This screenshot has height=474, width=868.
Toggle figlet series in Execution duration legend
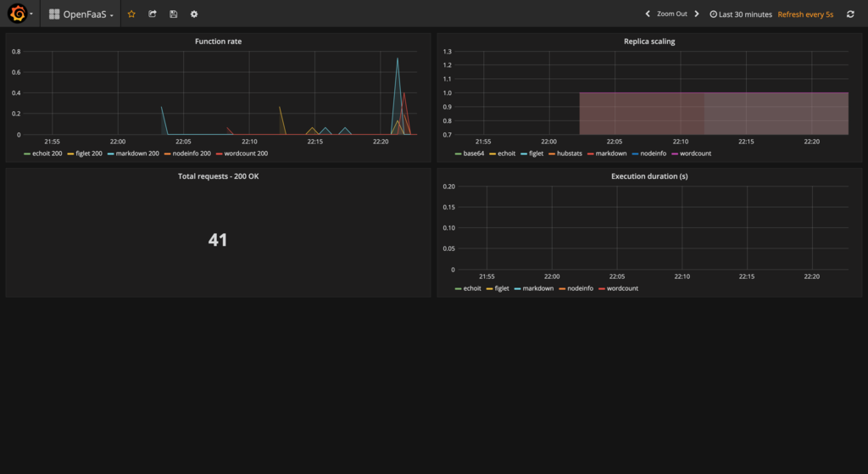click(x=498, y=288)
